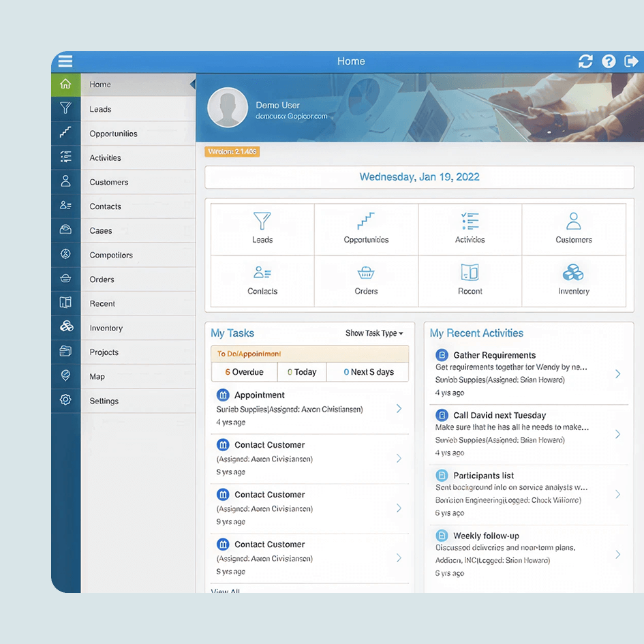
Task: Open the Leads funnel tile
Action: click(262, 228)
